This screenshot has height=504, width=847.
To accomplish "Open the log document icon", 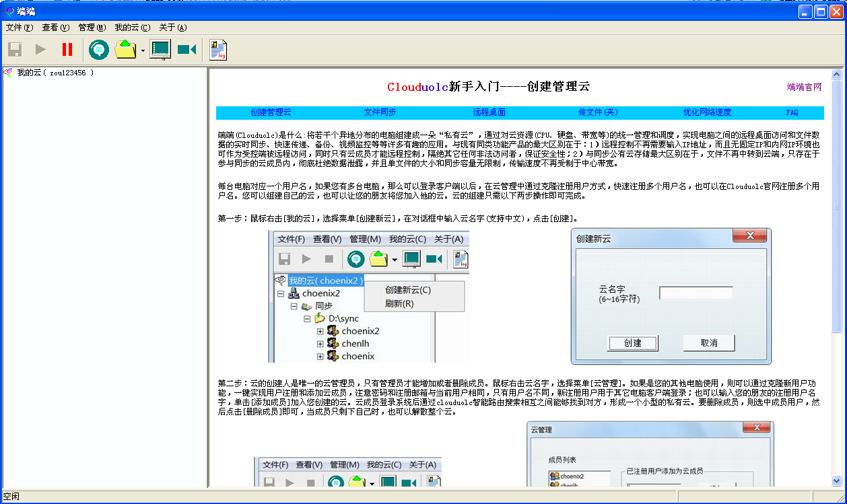I will click(x=218, y=50).
